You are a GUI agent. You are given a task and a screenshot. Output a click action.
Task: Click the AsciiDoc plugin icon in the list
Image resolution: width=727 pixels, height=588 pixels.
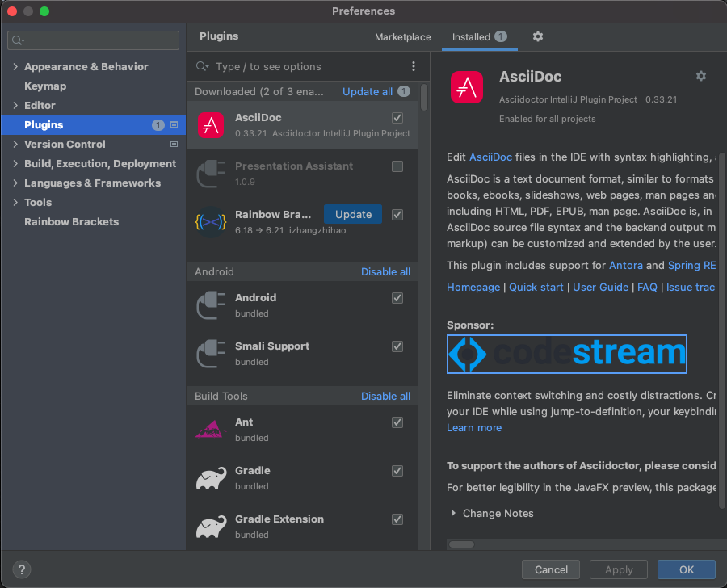coord(211,125)
